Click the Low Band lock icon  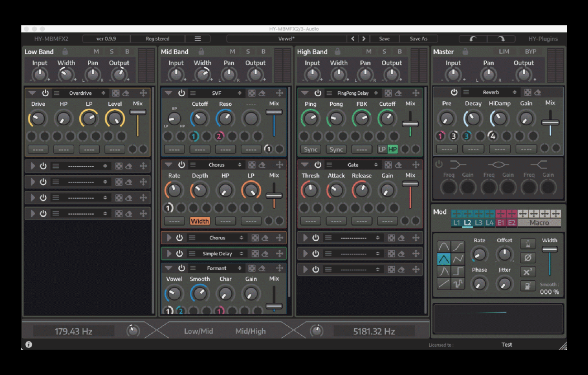click(x=65, y=51)
